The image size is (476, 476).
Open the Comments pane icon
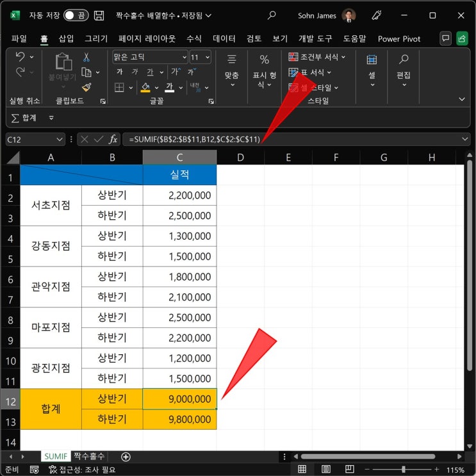[x=445, y=38]
